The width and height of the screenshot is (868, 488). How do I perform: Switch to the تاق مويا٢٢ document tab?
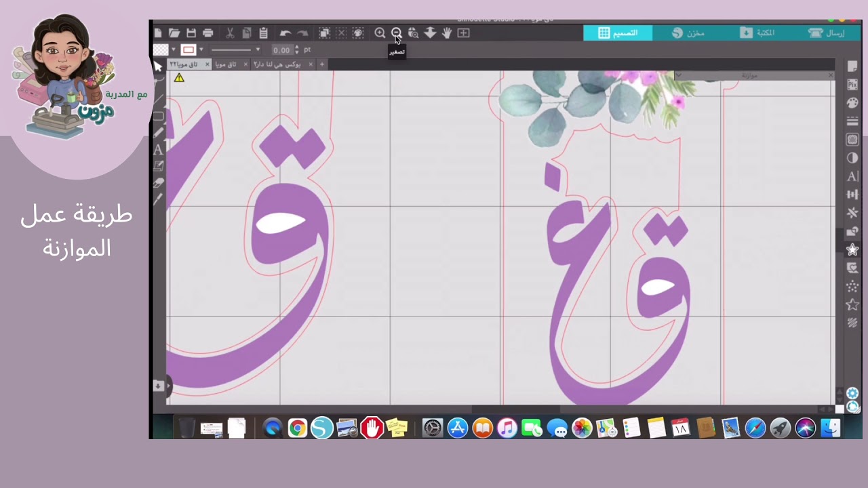tap(183, 64)
